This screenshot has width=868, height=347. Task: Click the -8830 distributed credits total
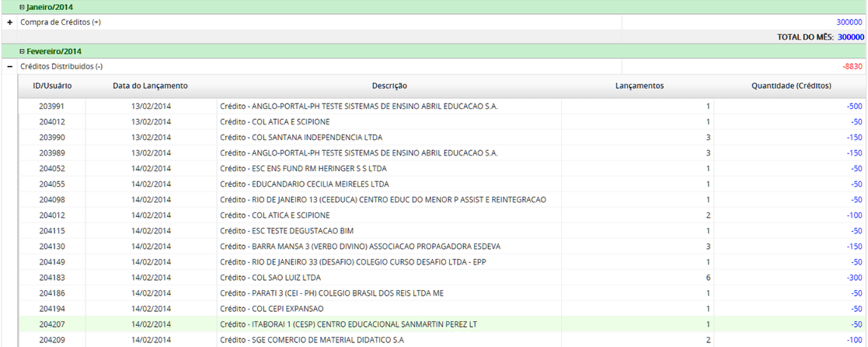point(852,67)
